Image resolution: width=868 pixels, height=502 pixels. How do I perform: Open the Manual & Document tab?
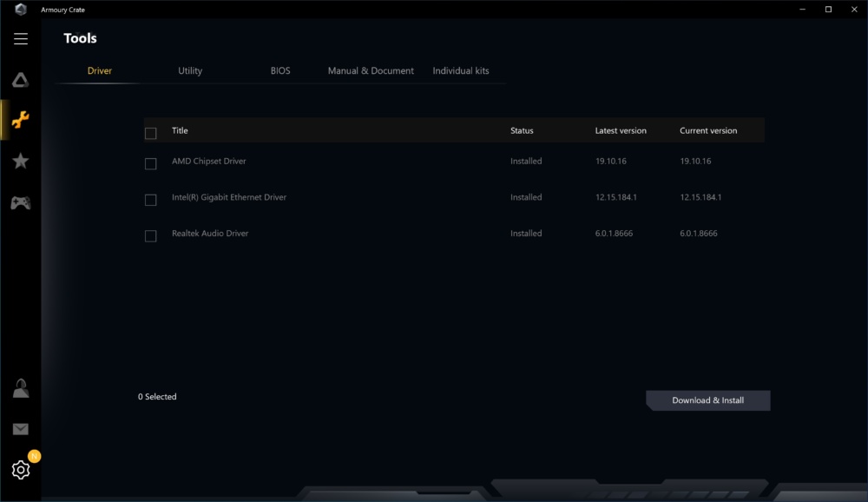click(x=371, y=71)
